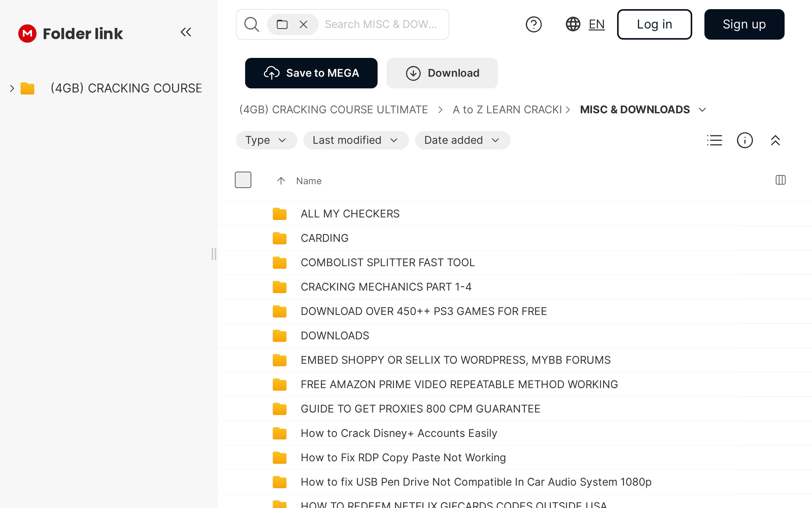Viewport: 812px width, 508px height.
Task: Open FREE AMAZON PRIME VIDEO REPEATABLE METHOD name
Action: click(x=459, y=384)
